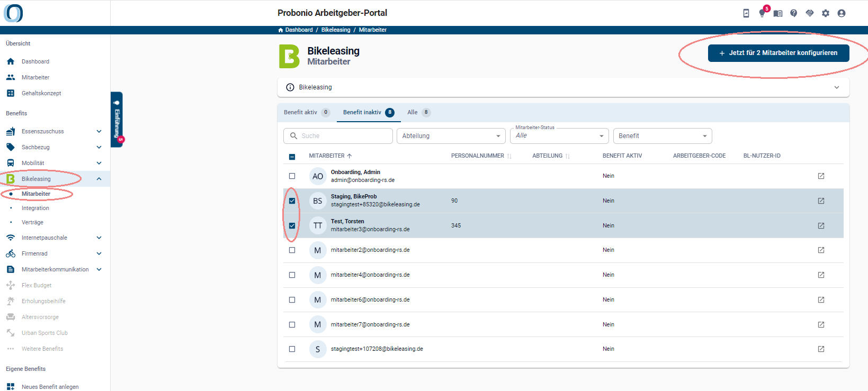Image resolution: width=868 pixels, height=391 pixels.
Task: Sort by the ABTEILUNG column header
Action: pos(551,156)
